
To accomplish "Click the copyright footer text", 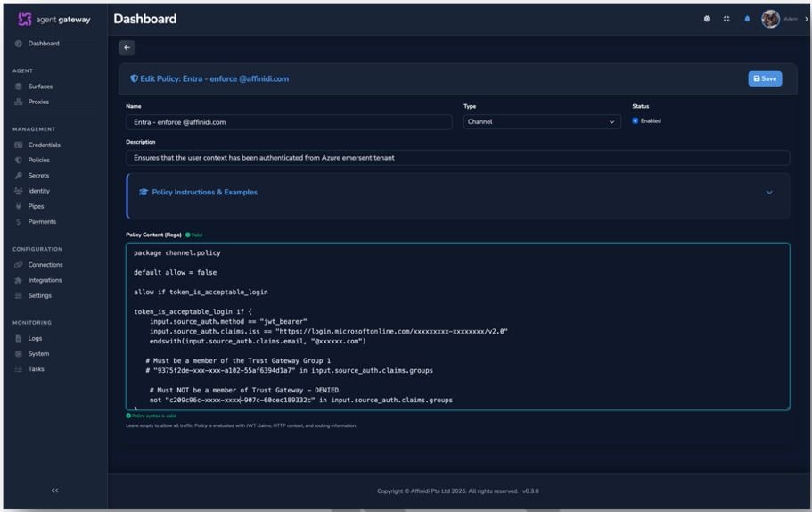I will (x=458, y=491).
